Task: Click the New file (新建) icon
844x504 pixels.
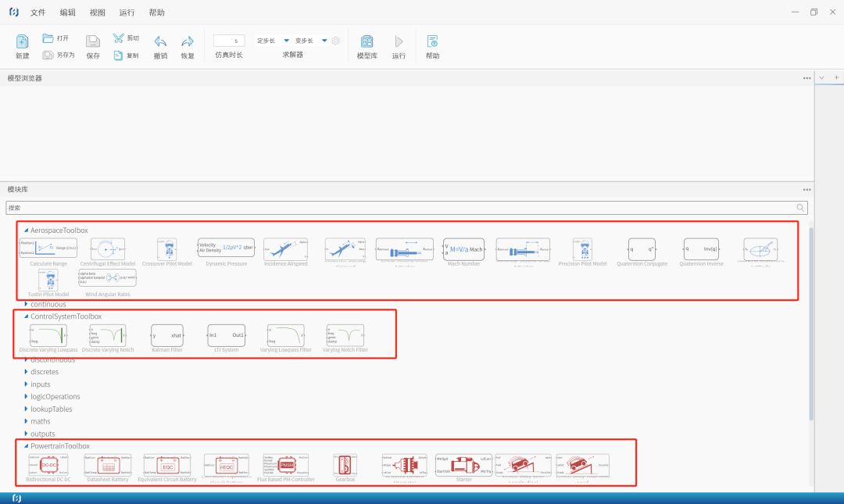Action: tap(23, 41)
